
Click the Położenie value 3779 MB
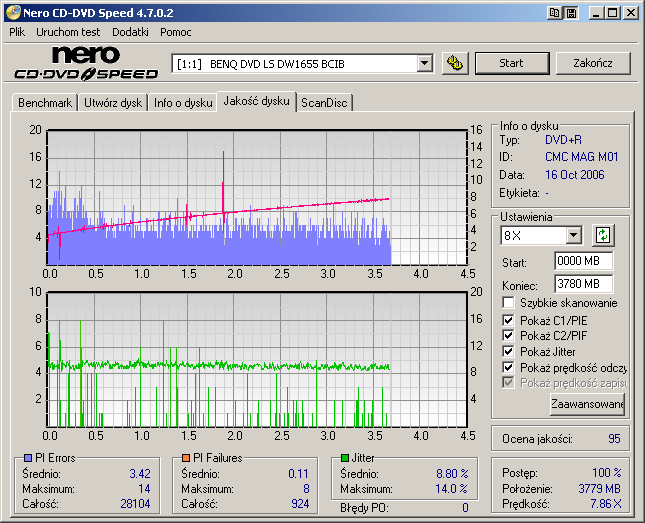click(x=599, y=488)
